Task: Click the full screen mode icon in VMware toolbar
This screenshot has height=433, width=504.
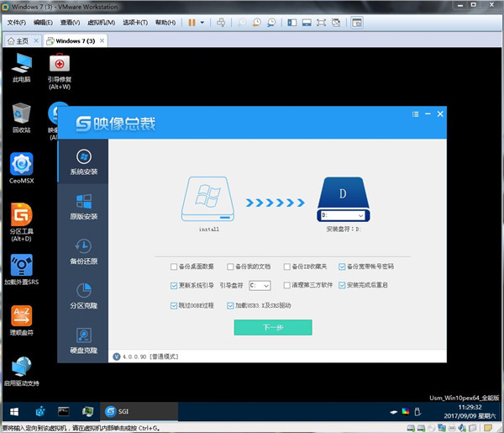Action: pos(321,23)
